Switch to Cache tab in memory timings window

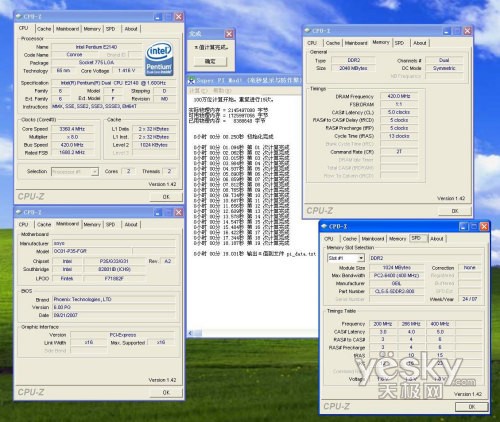coord(333,43)
